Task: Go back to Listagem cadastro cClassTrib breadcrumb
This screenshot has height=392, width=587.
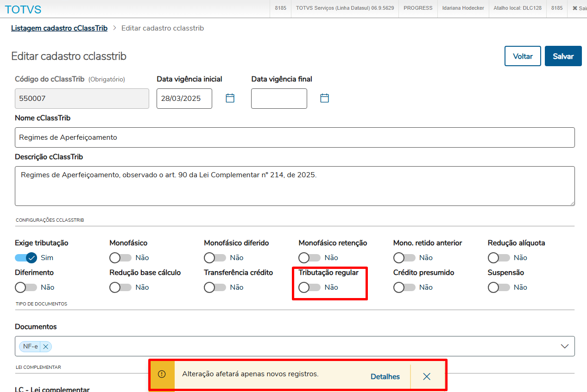Action: (59, 28)
